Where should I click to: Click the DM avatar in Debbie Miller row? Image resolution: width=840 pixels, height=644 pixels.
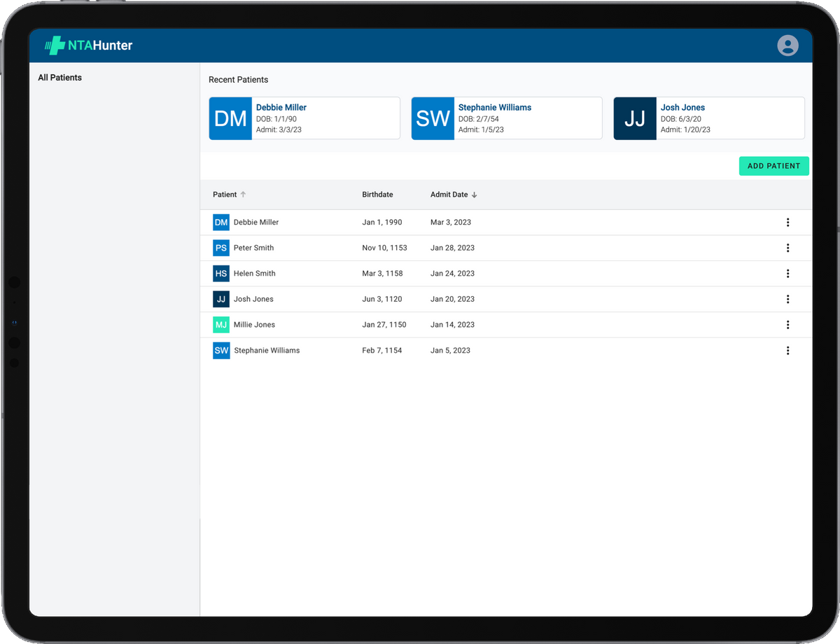[x=221, y=223]
